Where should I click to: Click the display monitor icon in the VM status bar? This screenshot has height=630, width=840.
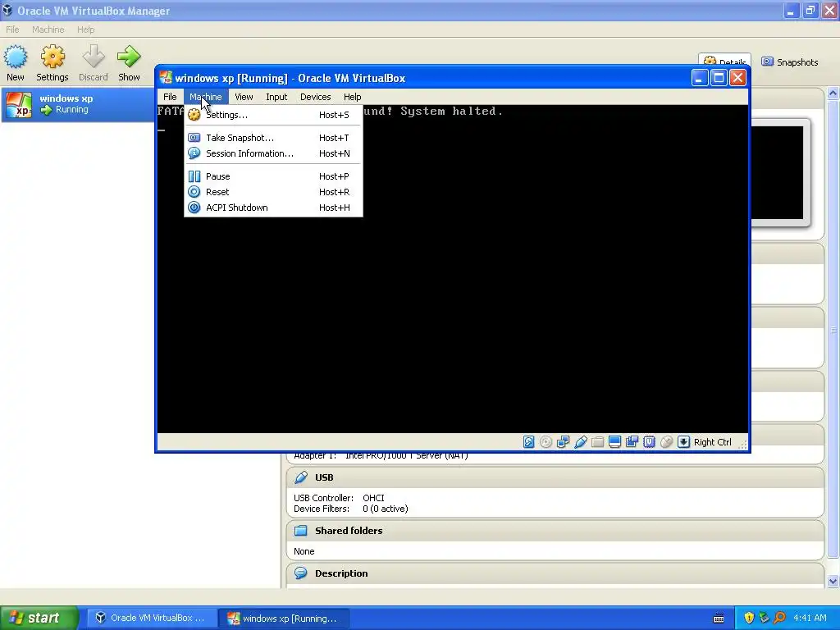(615, 442)
